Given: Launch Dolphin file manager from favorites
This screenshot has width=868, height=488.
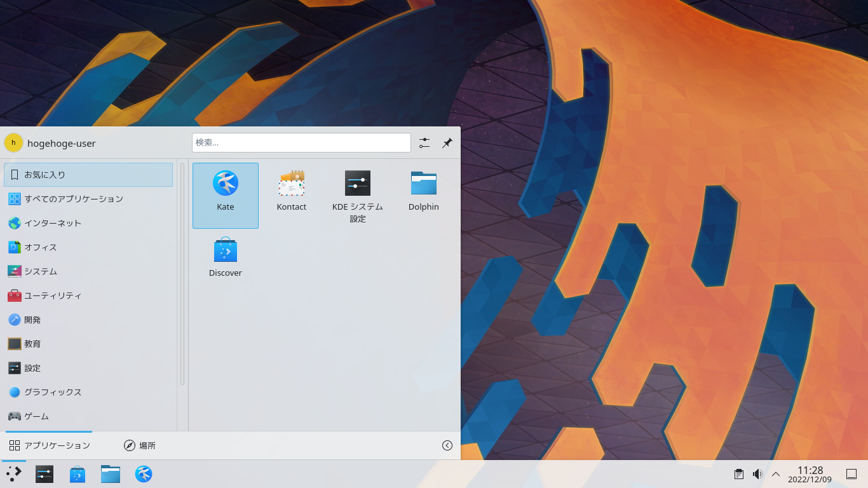Looking at the screenshot, I should [x=424, y=195].
